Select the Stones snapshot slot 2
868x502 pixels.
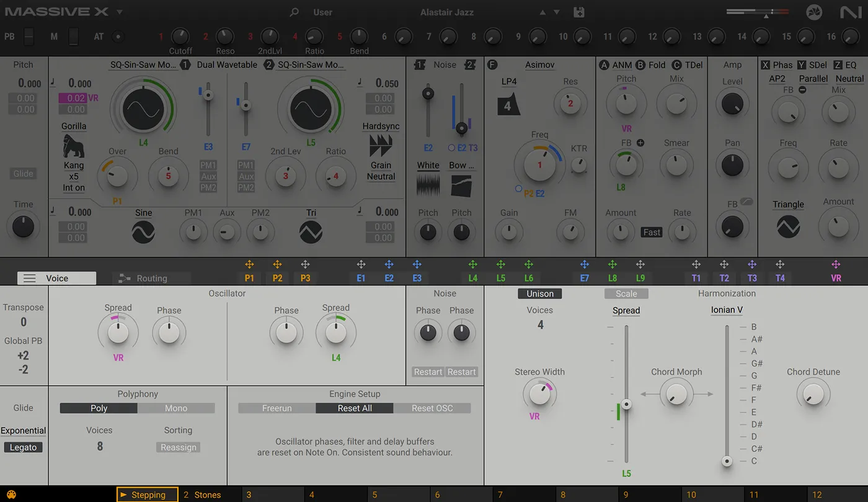pos(210,495)
